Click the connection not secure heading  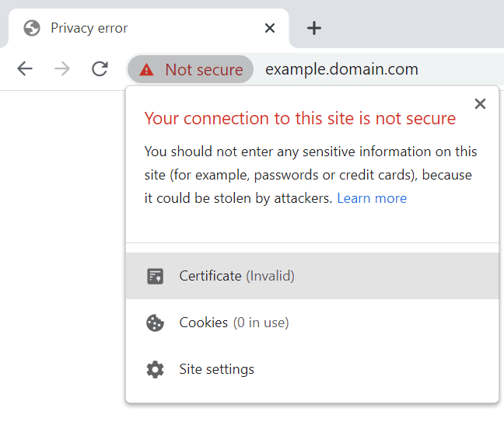pyautogui.click(x=300, y=118)
